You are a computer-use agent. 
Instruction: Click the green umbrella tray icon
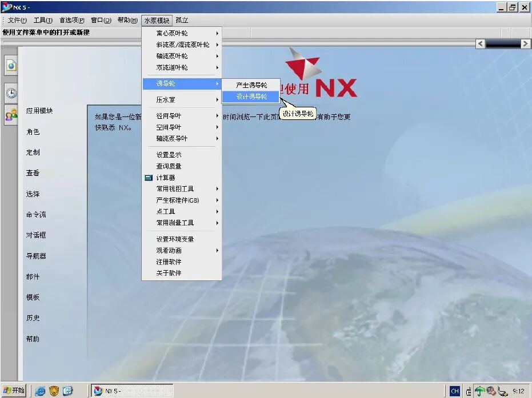[x=479, y=391]
